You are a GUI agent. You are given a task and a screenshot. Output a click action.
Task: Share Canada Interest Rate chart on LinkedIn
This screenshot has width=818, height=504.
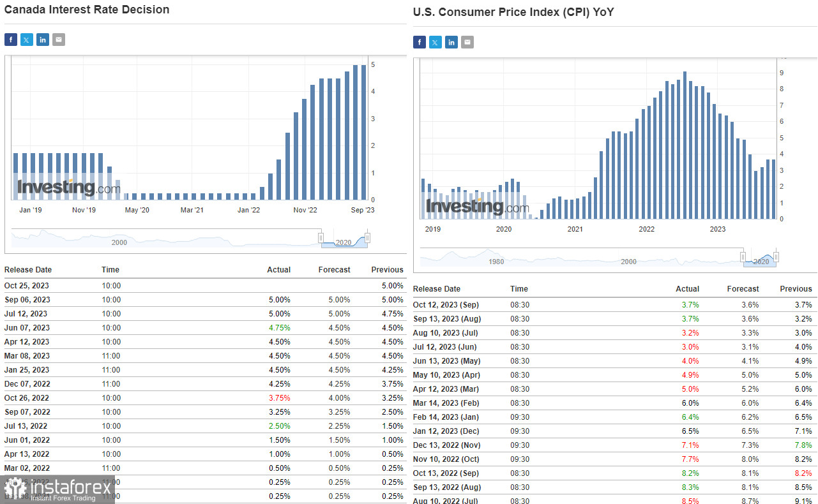[43, 40]
